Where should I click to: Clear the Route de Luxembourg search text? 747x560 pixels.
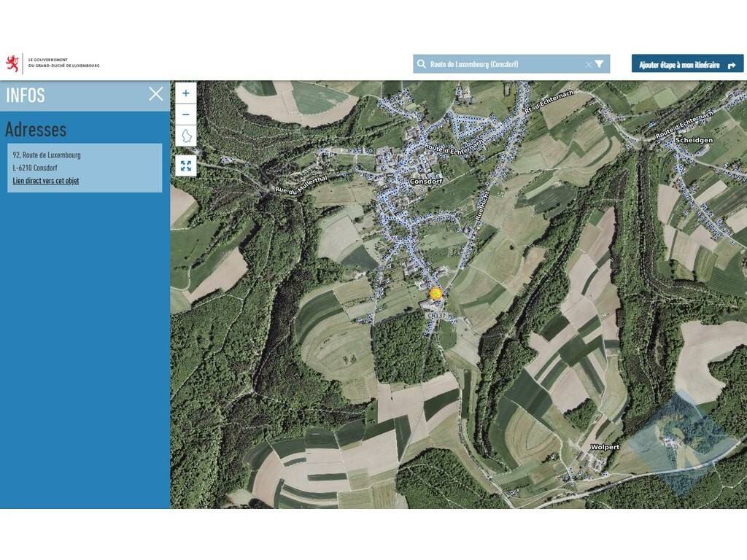pos(588,64)
